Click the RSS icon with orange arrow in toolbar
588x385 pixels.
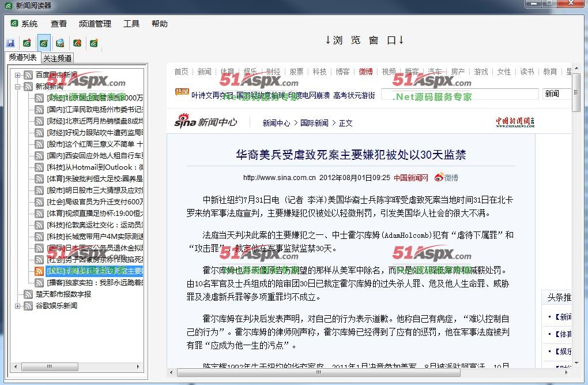coord(77,43)
